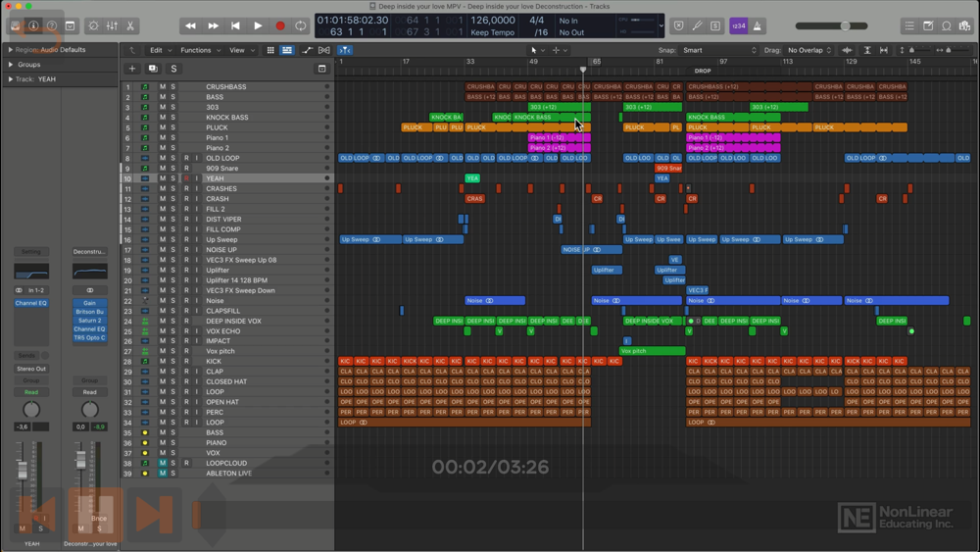
Task: Open the secondary command-click tool menu
Action: click(x=560, y=50)
